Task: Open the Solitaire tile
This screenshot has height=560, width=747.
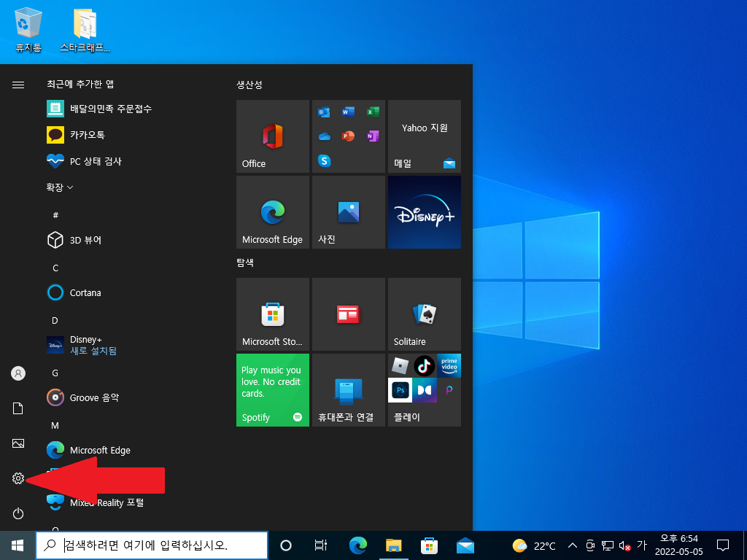Action: 425,314
